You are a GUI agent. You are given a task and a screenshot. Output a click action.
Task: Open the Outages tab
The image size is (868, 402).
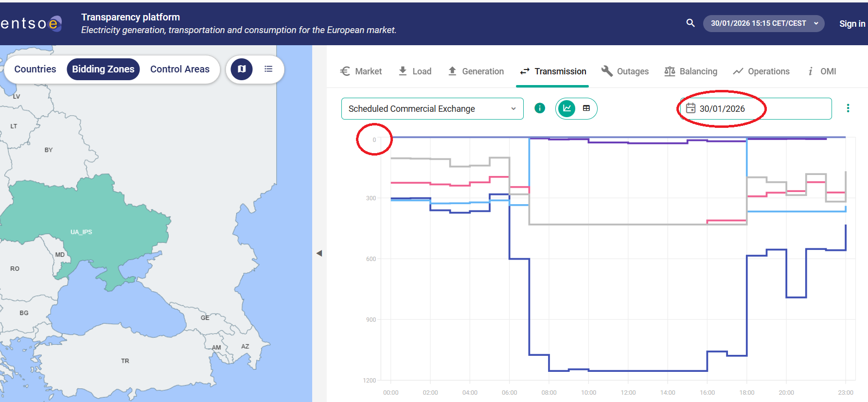(625, 71)
